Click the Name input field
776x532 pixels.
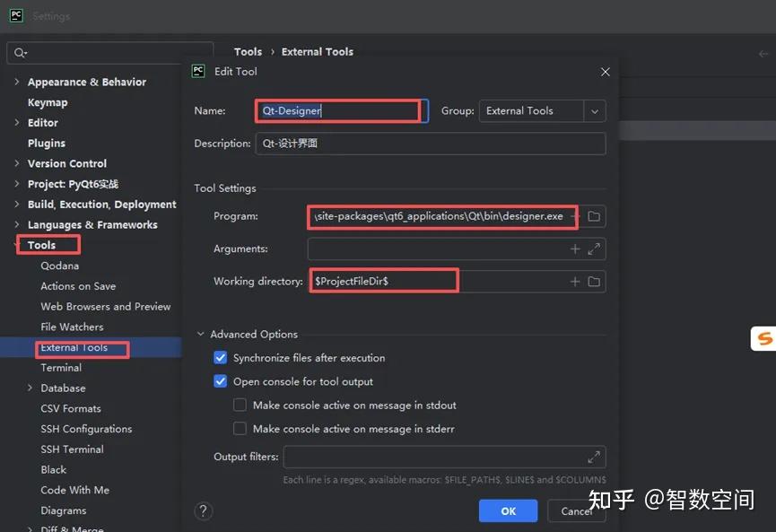(x=342, y=111)
